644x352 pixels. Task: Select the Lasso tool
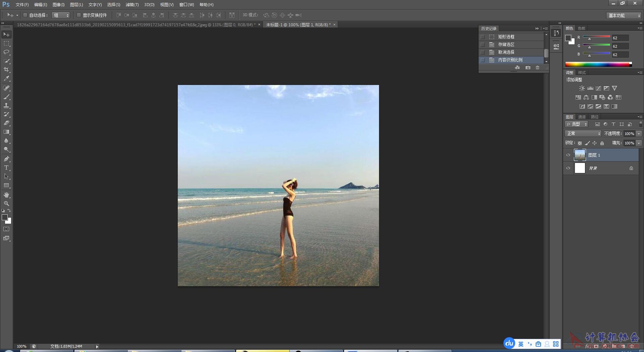pos(6,52)
